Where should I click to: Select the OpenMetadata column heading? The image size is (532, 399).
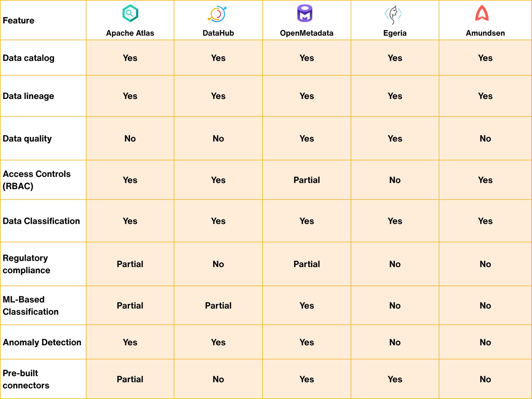pos(307,33)
